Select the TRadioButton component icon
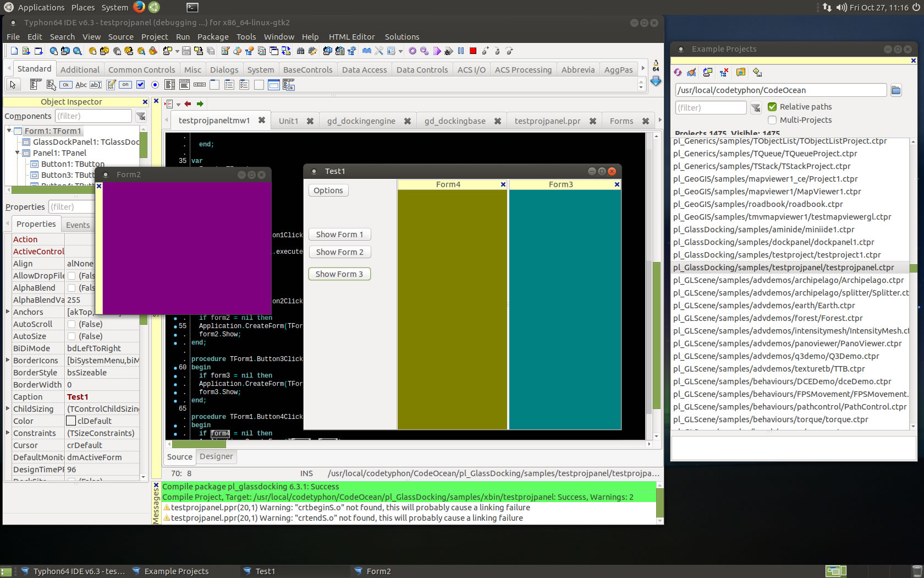Viewport: 924px width, 578px height. (155, 85)
